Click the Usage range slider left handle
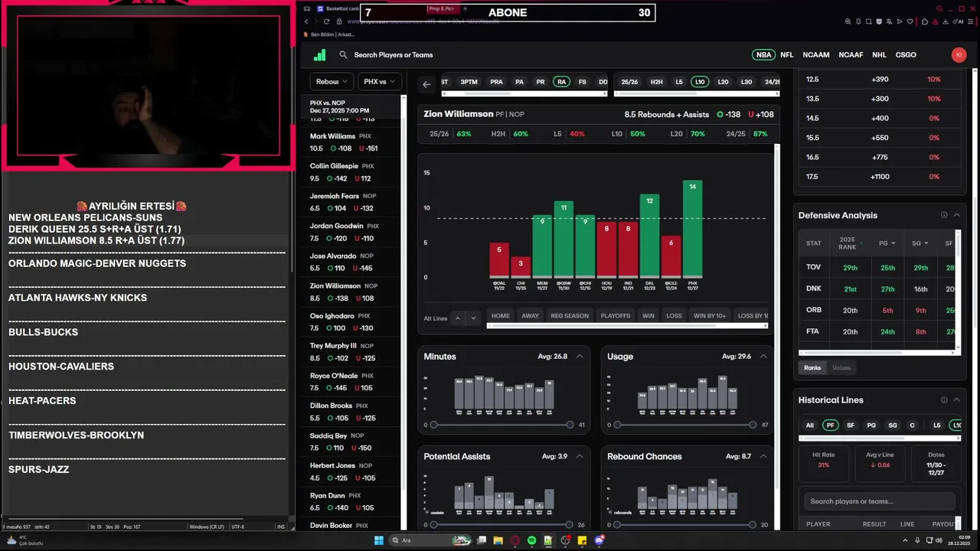Screen dimensions: 980x551 [617, 425]
